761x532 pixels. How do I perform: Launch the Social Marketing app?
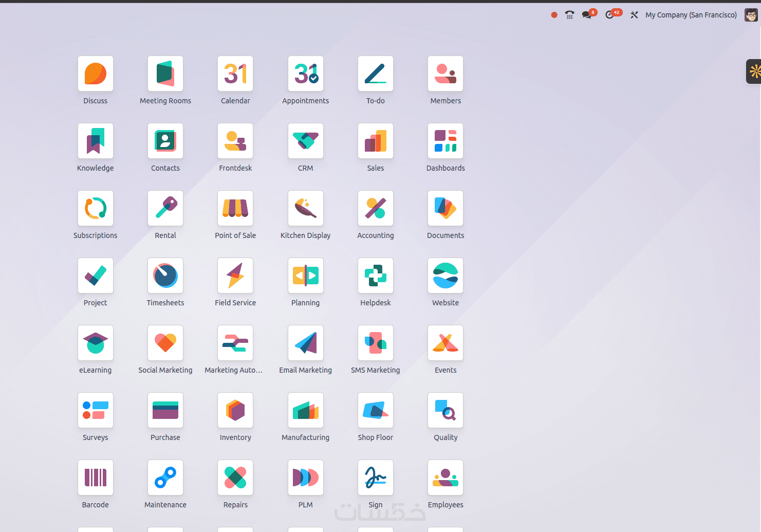165,343
